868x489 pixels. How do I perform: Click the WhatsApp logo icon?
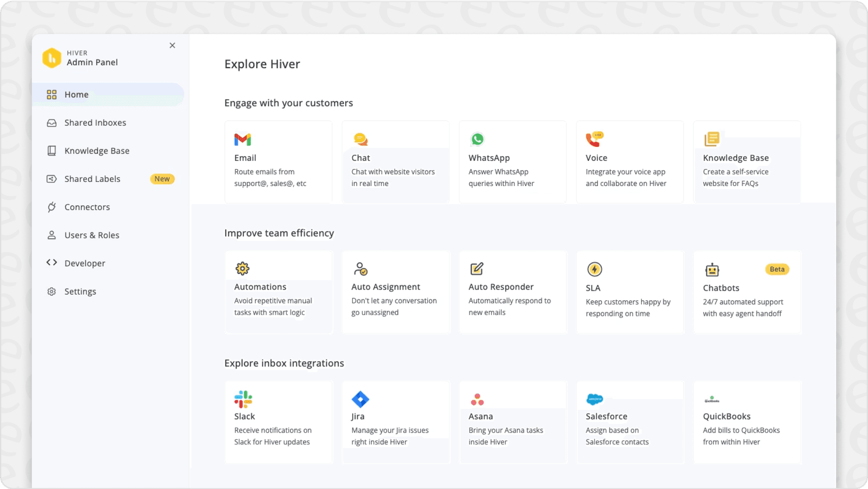(477, 140)
